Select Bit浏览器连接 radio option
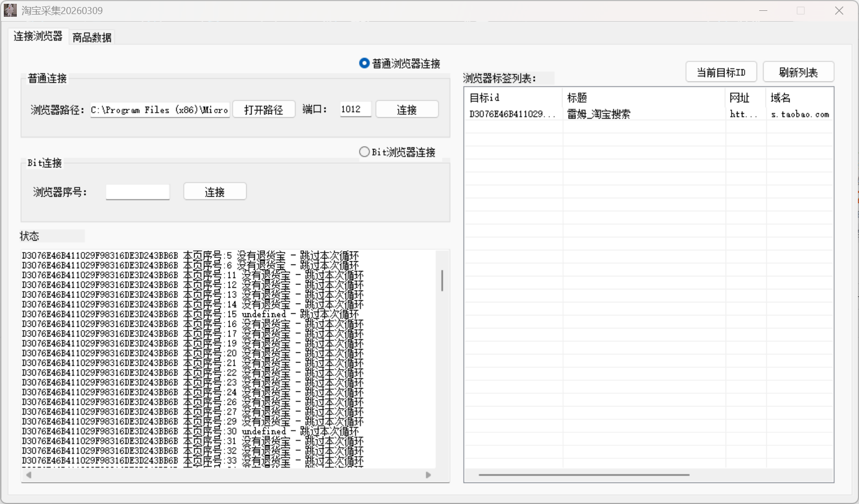859x504 pixels. click(398, 152)
